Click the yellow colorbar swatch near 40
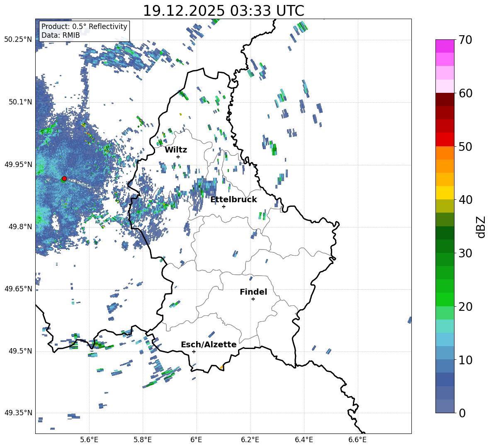The height and width of the screenshot is (448, 491). click(x=445, y=193)
